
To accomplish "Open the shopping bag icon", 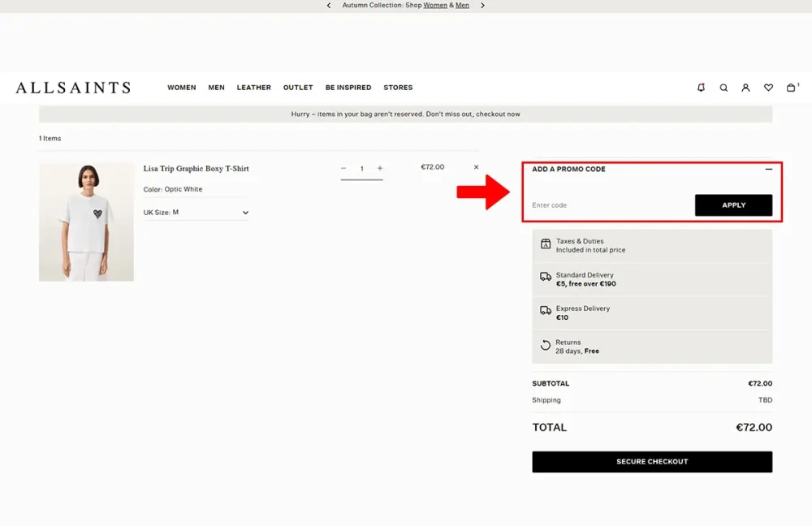I will pyautogui.click(x=791, y=88).
